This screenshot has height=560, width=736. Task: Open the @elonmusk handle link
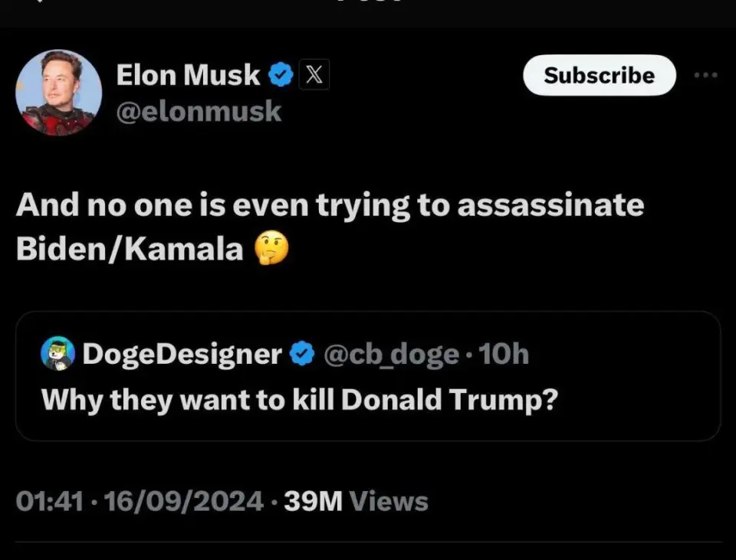(199, 112)
